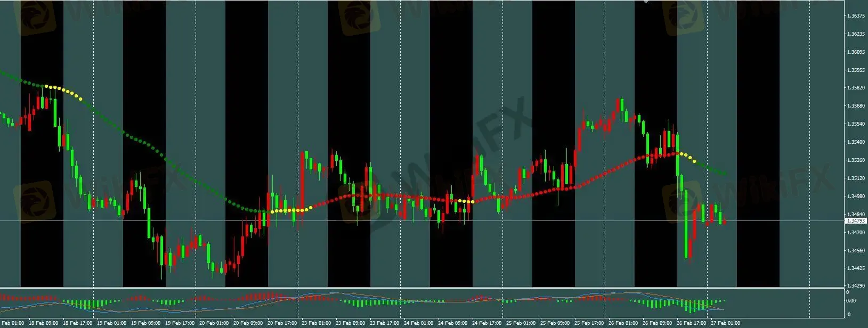Image resolution: width=868 pixels, height=328 pixels.
Task: Click the long green candle at the 26 Feb low
Action: click(686, 224)
